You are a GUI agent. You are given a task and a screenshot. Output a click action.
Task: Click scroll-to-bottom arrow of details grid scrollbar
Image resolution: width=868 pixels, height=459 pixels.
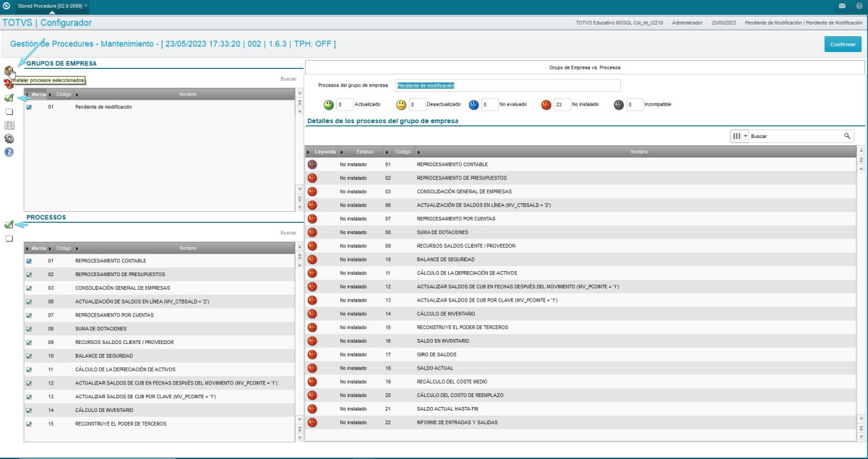point(861,437)
